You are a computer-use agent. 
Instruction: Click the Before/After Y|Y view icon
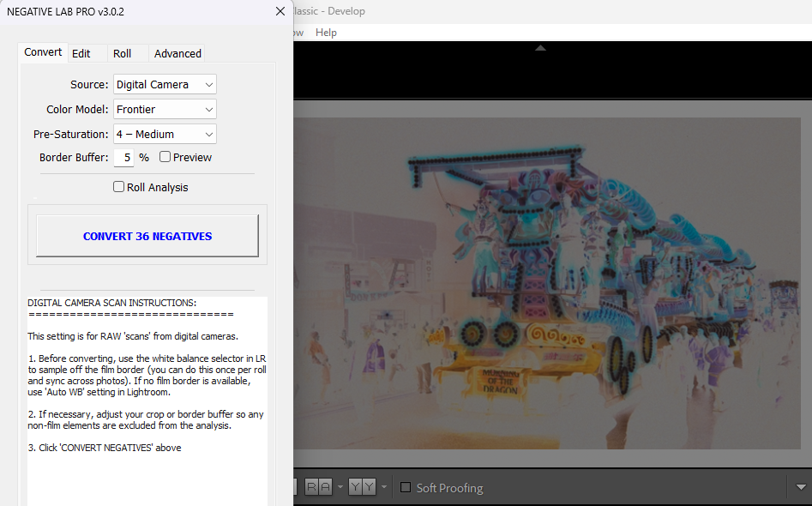click(x=362, y=487)
